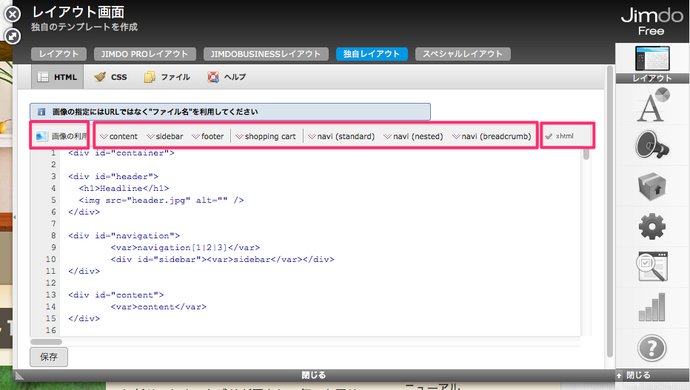Open the settings gear icon
Screen dimensions: 690x390
click(x=652, y=226)
